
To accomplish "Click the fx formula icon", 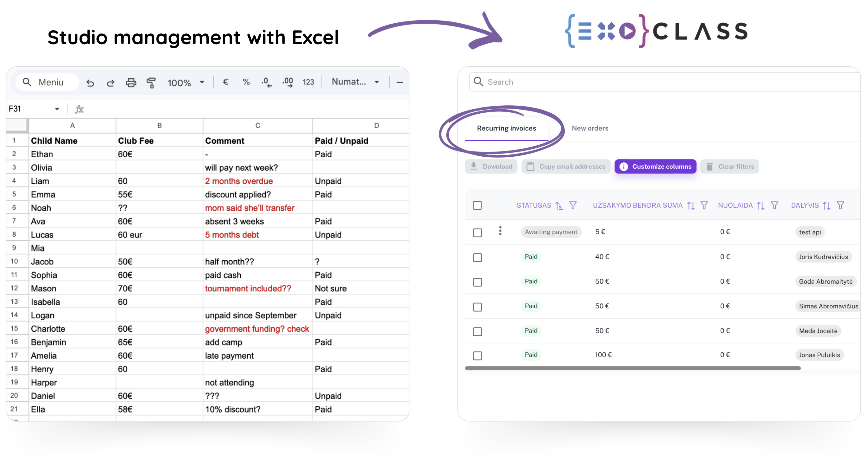I will point(79,109).
